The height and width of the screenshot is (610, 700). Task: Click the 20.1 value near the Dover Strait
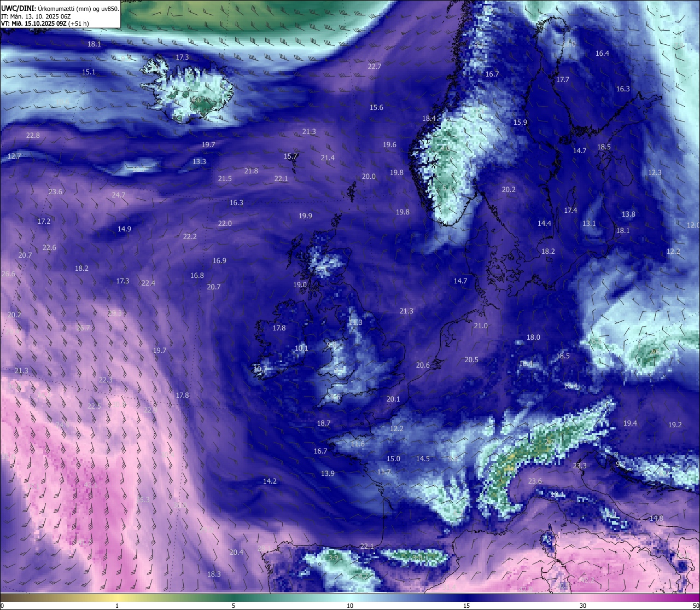click(x=393, y=399)
